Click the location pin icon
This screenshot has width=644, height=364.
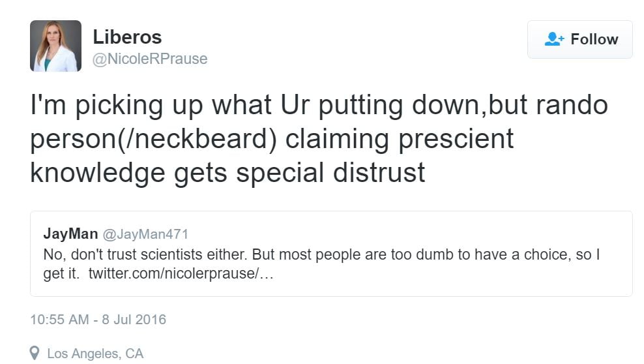(x=35, y=354)
